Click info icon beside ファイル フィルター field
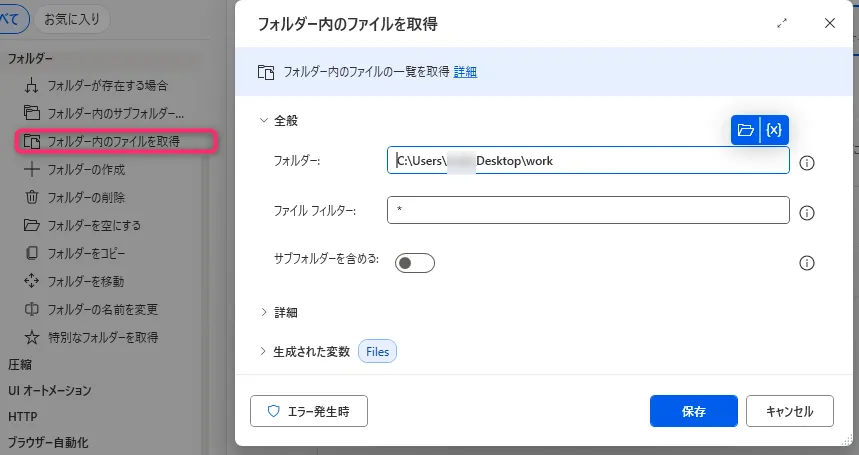This screenshot has height=455, width=859. [x=808, y=212]
